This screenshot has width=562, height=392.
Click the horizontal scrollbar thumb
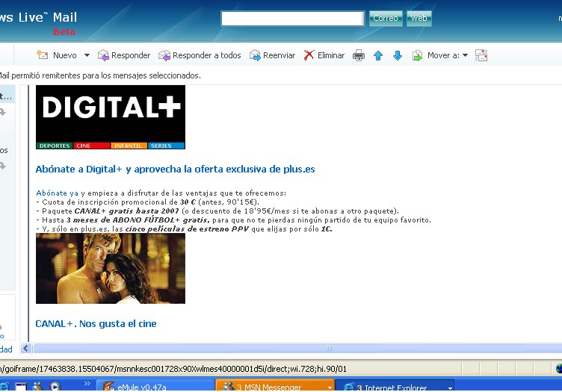297,349
